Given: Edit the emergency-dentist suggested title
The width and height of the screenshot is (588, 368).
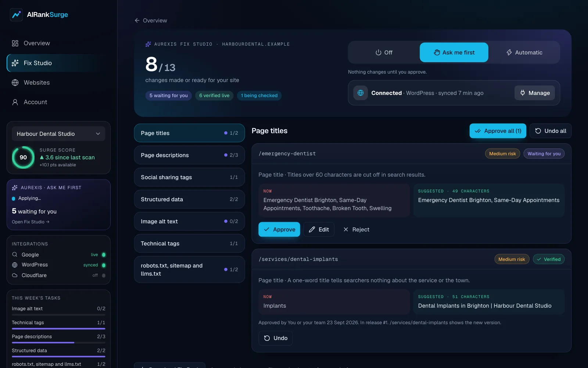Looking at the screenshot, I should [x=319, y=230].
